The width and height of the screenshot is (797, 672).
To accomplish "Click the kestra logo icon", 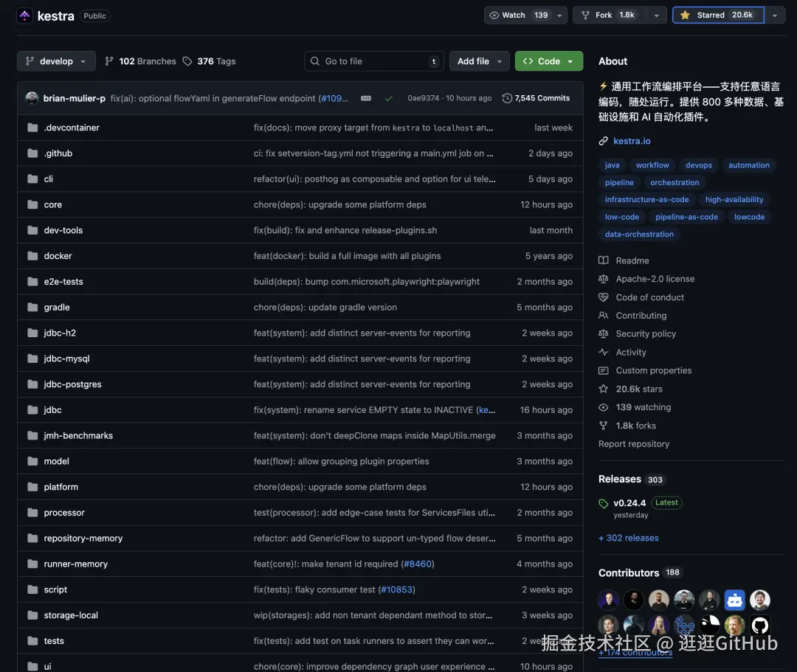I will (24, 15).
